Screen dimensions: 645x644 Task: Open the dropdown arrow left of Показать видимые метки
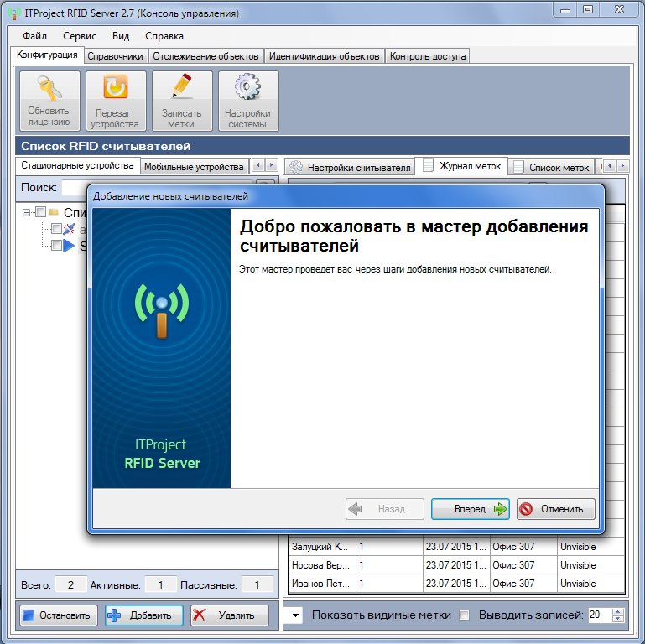(x=296, y=615)
